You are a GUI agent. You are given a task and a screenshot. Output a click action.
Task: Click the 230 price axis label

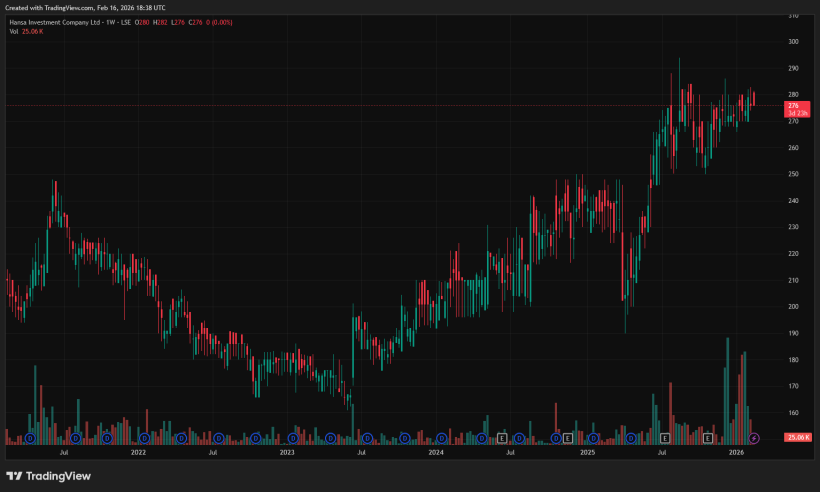point(793,227)
